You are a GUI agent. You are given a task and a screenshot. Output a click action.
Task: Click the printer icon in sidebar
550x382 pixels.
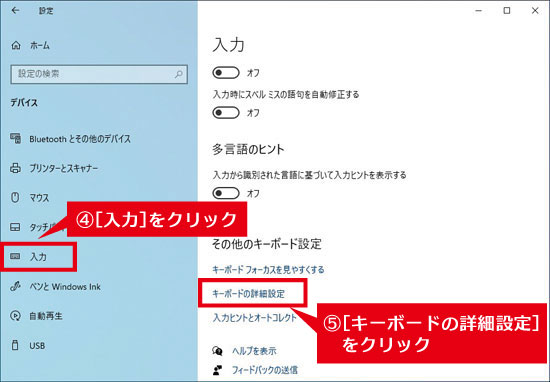coord(15,168)
